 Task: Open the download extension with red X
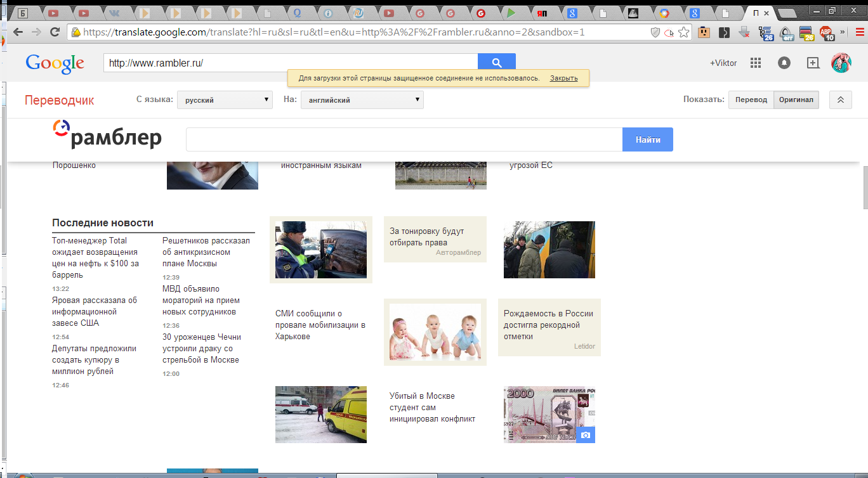[745, 32]
